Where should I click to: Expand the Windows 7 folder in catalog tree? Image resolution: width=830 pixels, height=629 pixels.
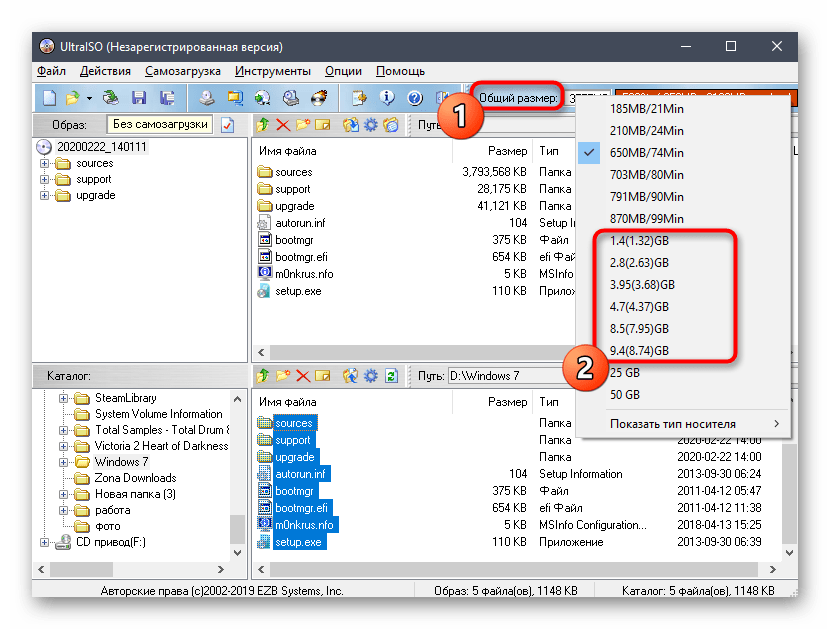pyautogui.click(x=64, y=462)
